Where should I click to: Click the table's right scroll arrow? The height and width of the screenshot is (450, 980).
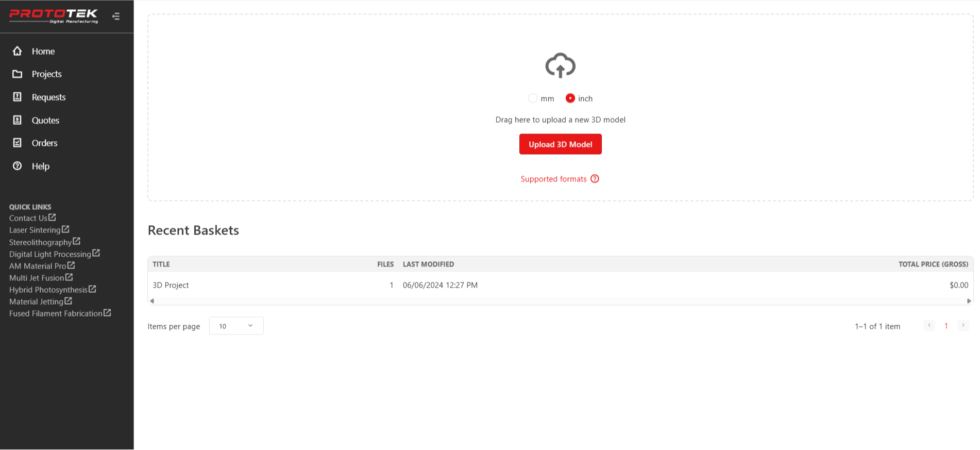[x=969, y=301]
